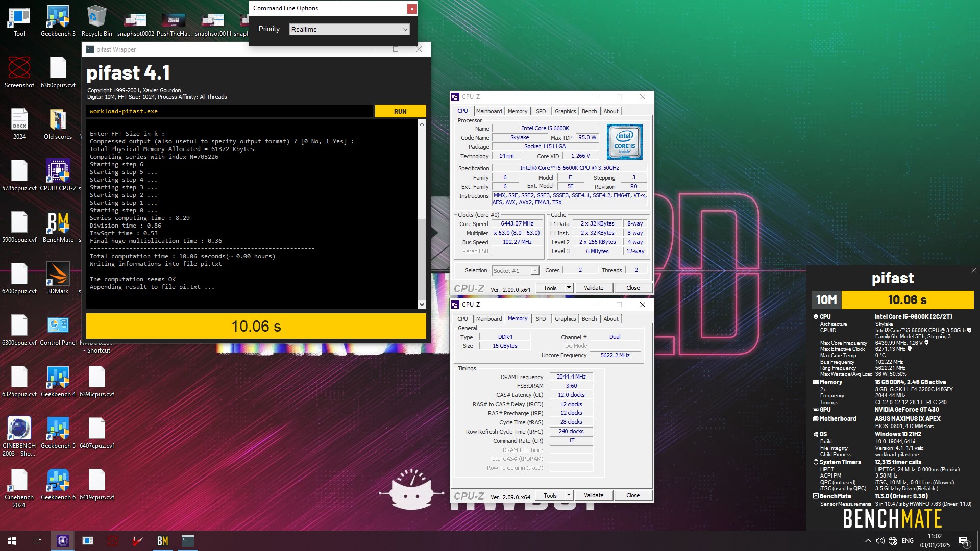This screenshot has height=551, width=980.
Task: Click Close in the lower CPU-Z window
Action: [633, 495]
